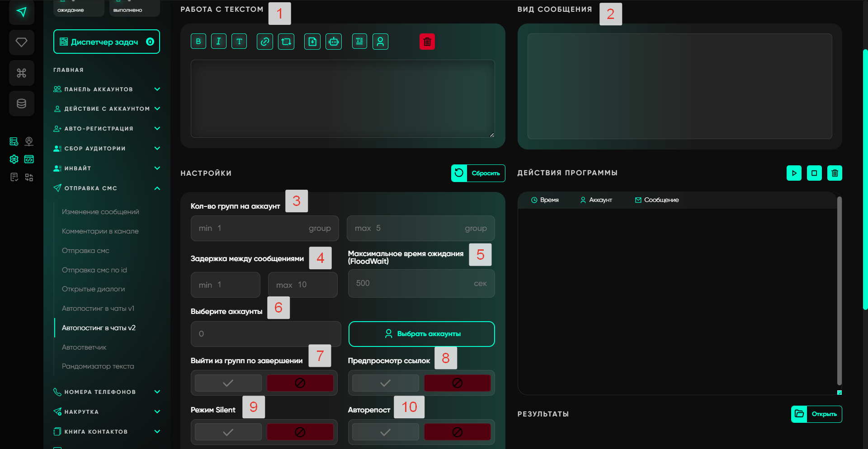Apply bold formatting to the message text

pos(198,42)
